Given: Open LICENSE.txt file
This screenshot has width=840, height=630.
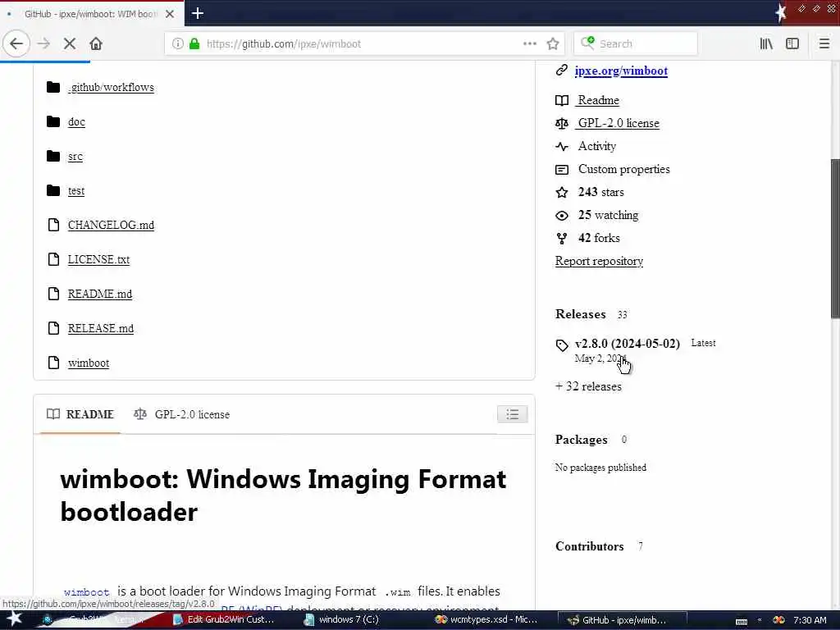Looking at the screenshot, I should click(x=98, y=259).
